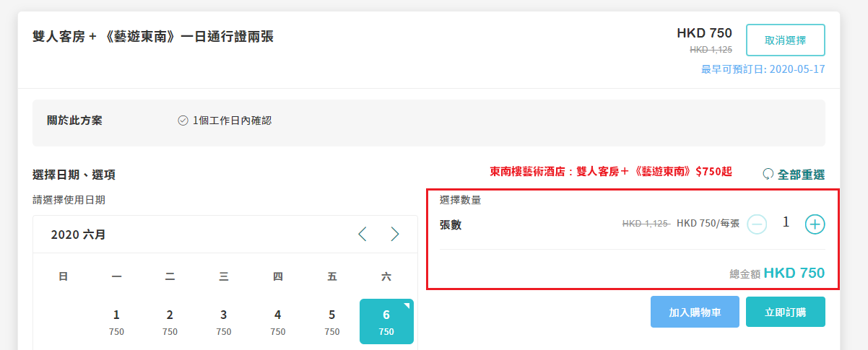Click the checkmark icon beside 1個工作日內確認
This screenshot has width=868, height=350.
click(x=183, y=121)
